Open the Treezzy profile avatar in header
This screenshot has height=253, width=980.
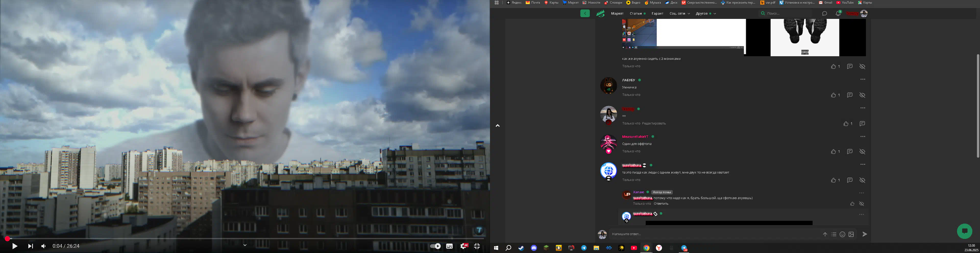click(864, 14)
